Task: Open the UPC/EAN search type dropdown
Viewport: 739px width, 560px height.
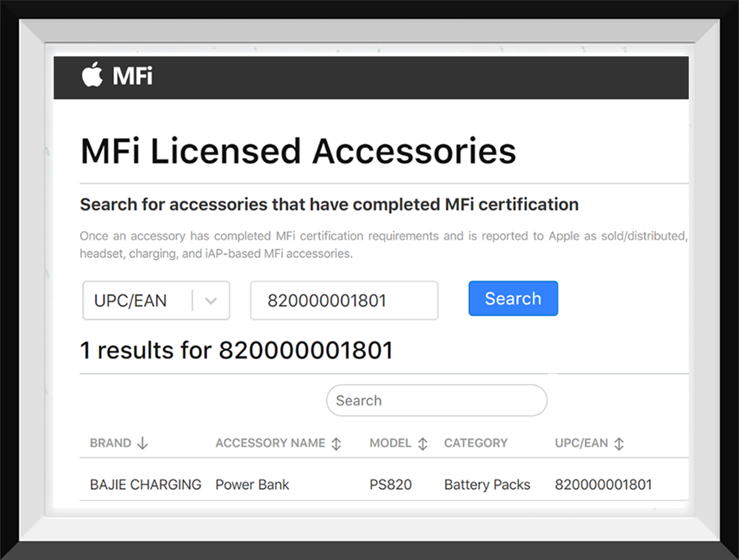Action: pyautogui.click(x=156, y=300)
